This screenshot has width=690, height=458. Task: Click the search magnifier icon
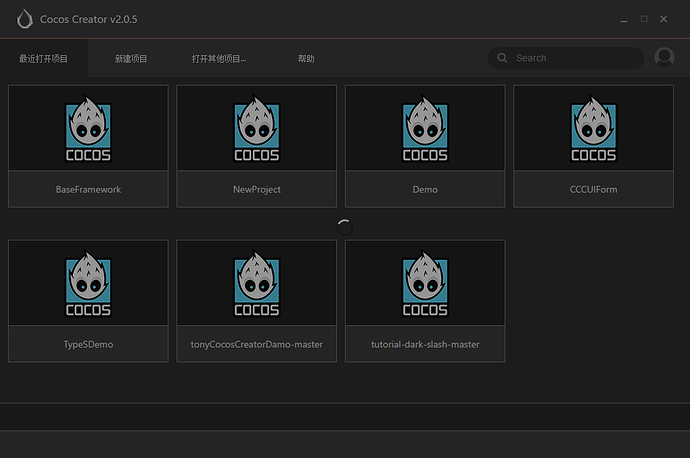point(502,58)
